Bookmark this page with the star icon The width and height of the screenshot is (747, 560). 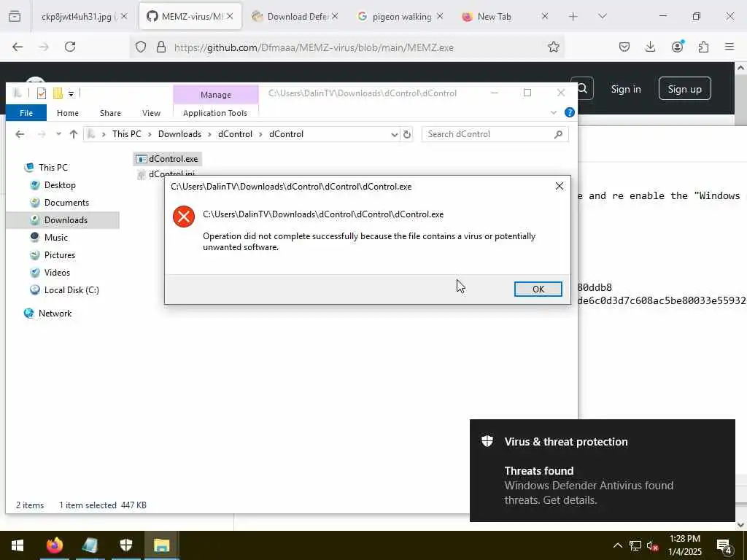[x=553, y=47]
